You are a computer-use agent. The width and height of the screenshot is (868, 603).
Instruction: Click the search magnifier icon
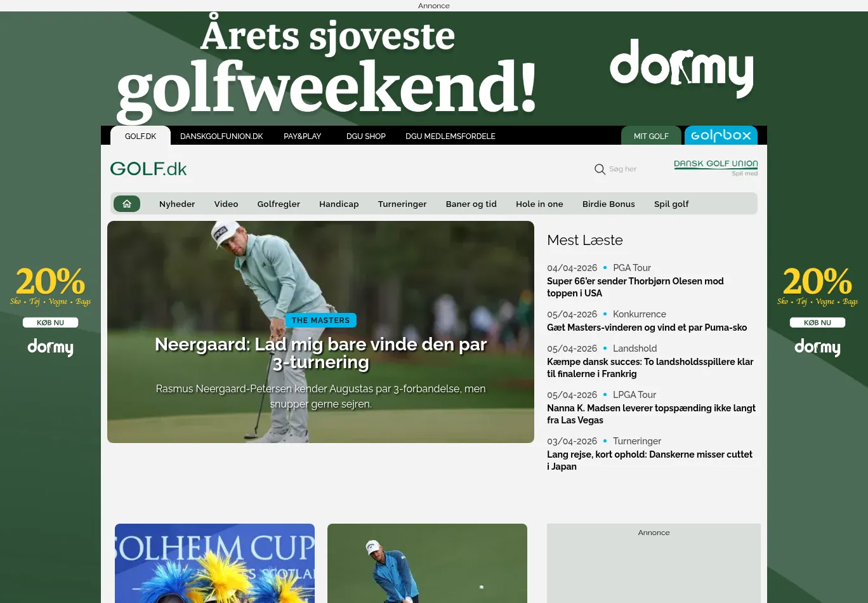600,169
